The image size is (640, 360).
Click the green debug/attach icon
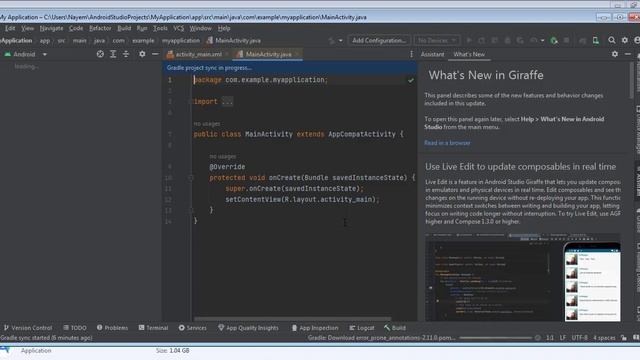(554, 40)
